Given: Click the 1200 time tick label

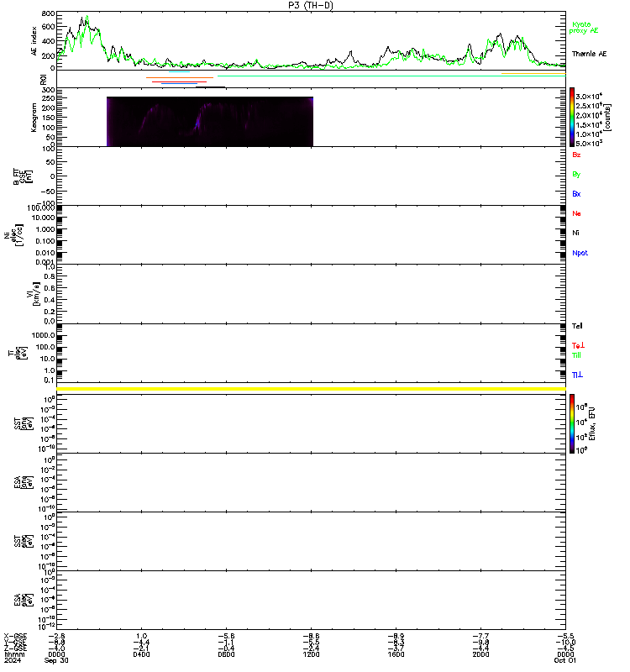Looking at the screenshot, I should [x=311, y=654].
